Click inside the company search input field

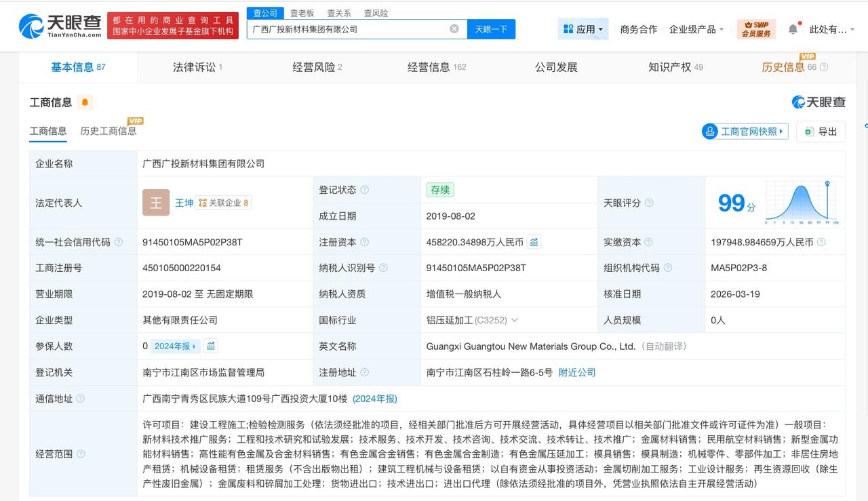pos(346,29)
